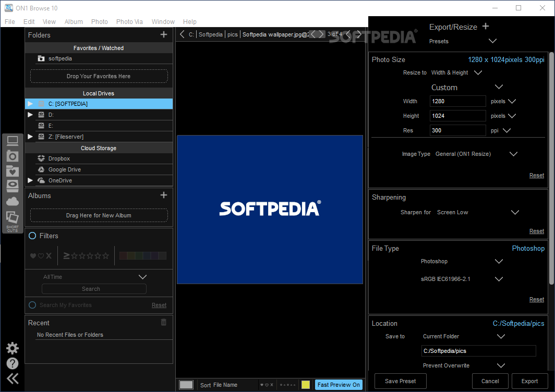Click the softpedia favorite folder icon

(x=41, y=58)
